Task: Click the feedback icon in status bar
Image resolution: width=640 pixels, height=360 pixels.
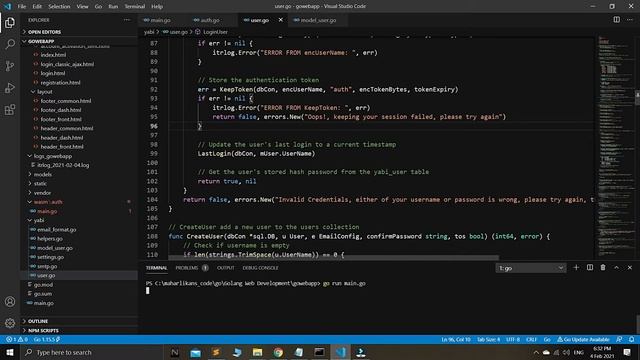Action: pyautogui.click(x=619, y=339)
